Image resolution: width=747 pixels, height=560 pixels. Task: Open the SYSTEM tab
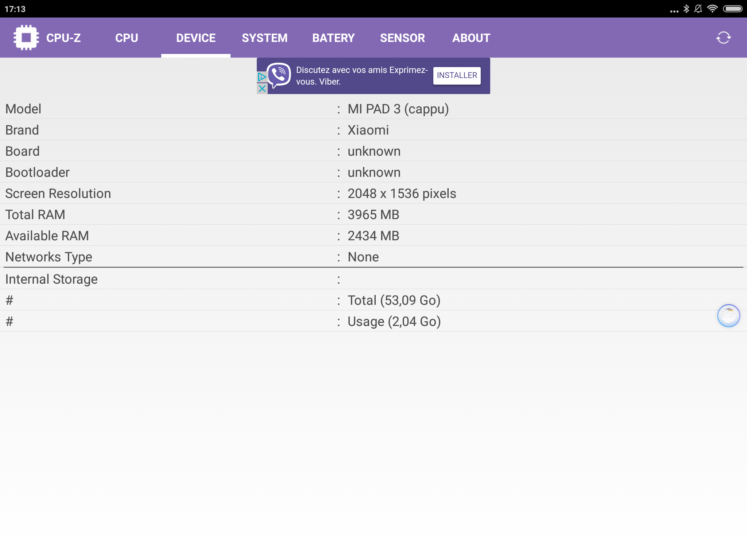264,38
